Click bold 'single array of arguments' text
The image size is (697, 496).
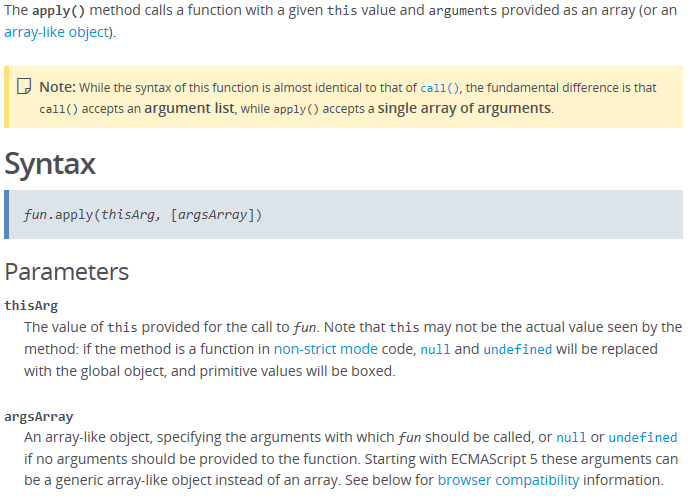click(x=464, y=108)
